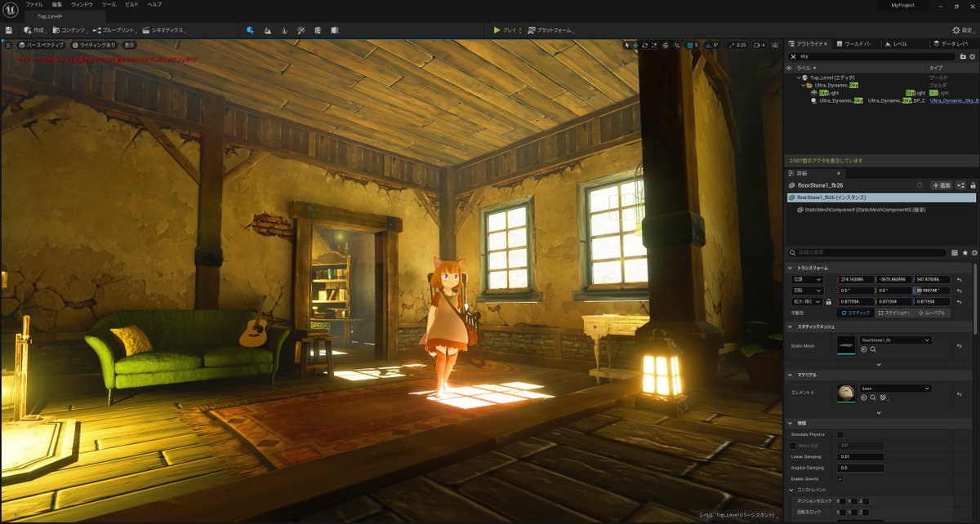Click outliner add folder icon

click(964, 56)
